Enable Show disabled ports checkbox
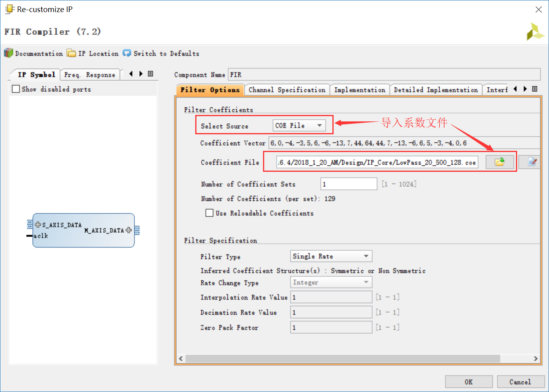The image size is (549, 392). 16,89
